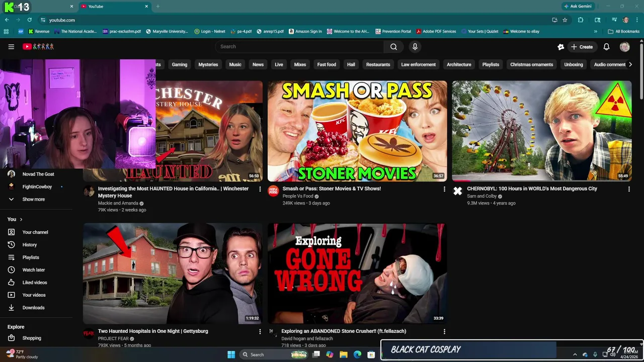Open options menu for ABANDONED Stone Crusher video
Image resolution: width=644 pixels, height=362 pixels.
[444, 331]
